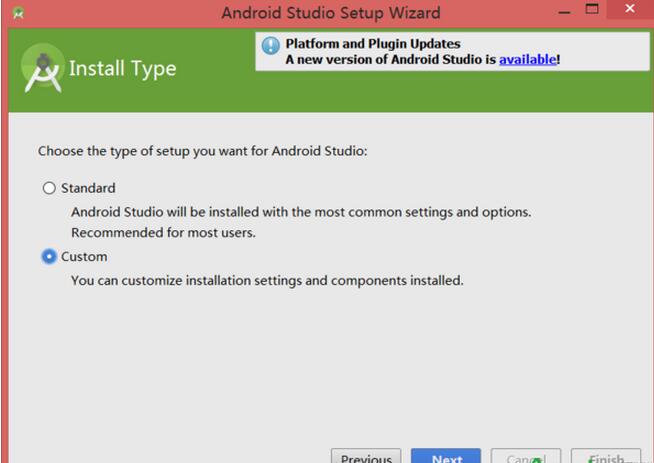
Task: Close the Setup Wizard window
Action: [630, 9]
